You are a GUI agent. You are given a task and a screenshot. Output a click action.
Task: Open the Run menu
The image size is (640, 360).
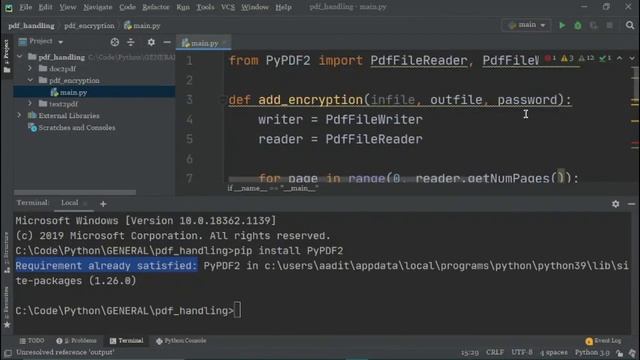(183, 7)
